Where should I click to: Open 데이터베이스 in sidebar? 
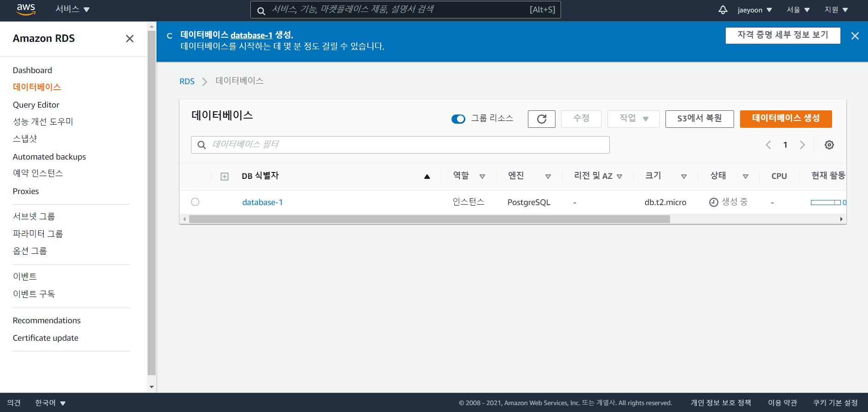[x=37, y=87]
